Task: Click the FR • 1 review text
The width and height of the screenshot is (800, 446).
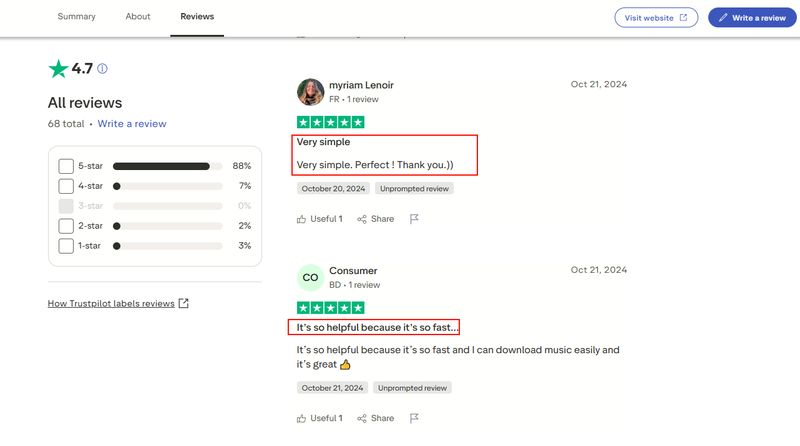Action: click(x=354, y=99)
